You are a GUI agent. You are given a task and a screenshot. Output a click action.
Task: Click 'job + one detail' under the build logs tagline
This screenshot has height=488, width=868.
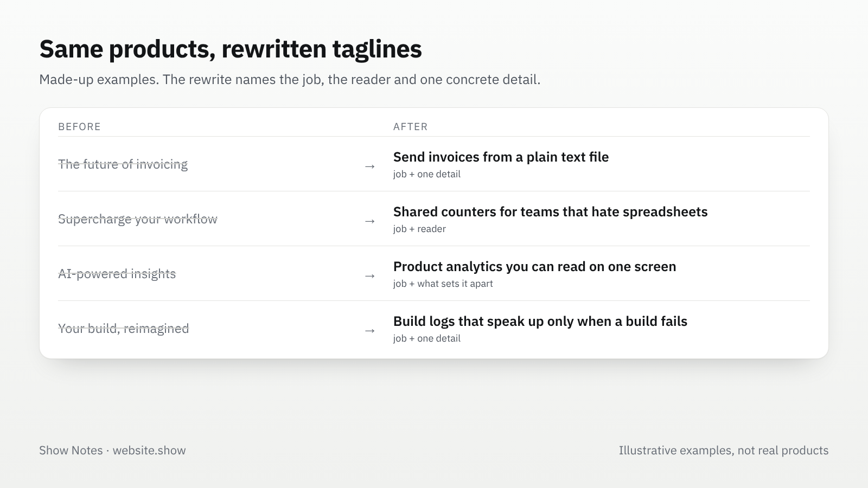click(427, 338)
